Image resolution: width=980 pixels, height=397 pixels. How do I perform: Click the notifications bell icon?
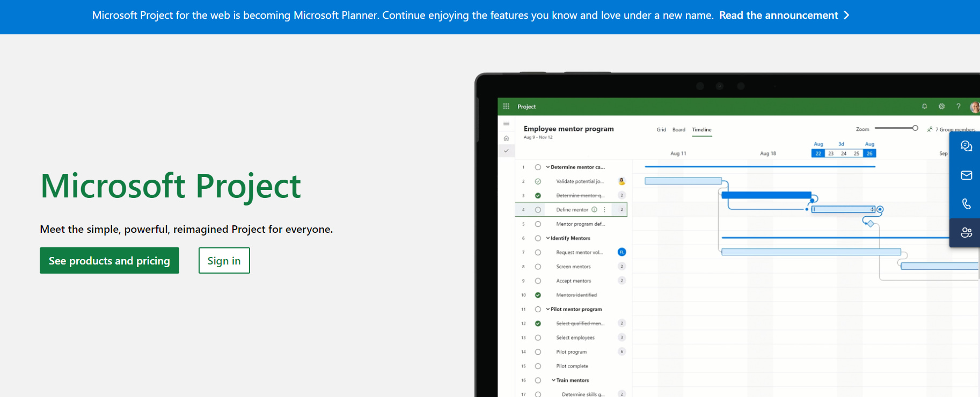coord(924,107)
